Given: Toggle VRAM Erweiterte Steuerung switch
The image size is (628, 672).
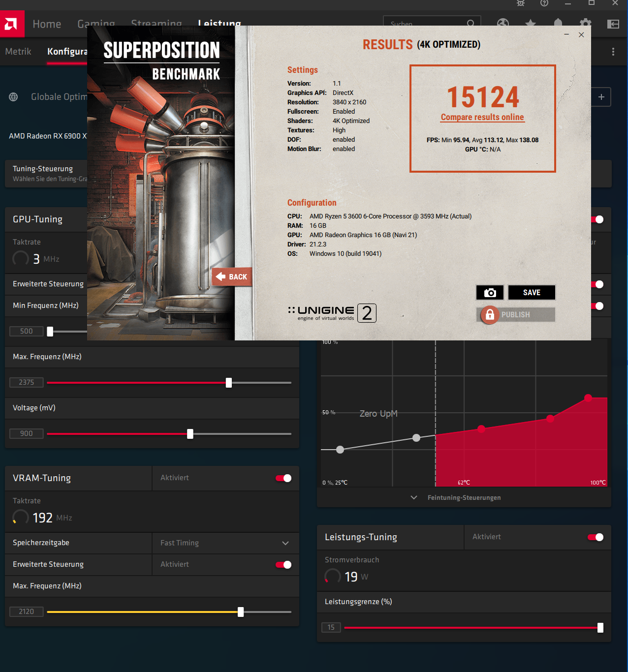Looking at the screenshot, I should click(283, 565).
